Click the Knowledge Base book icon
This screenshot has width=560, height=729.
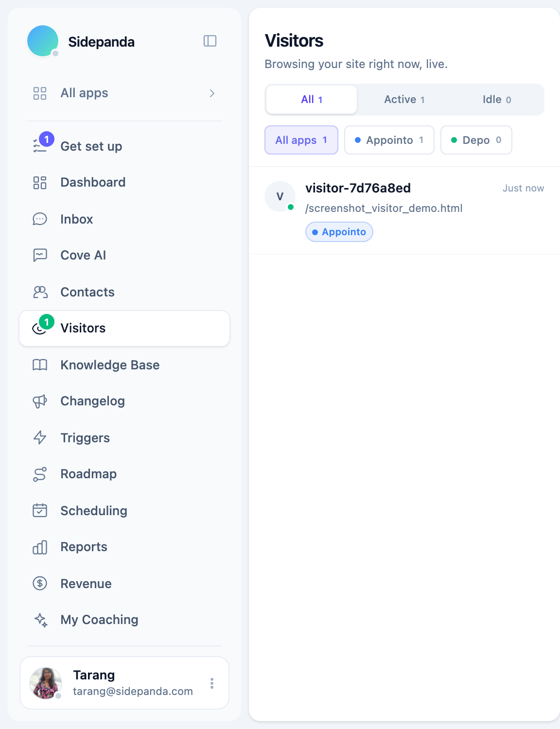[40, 365]
